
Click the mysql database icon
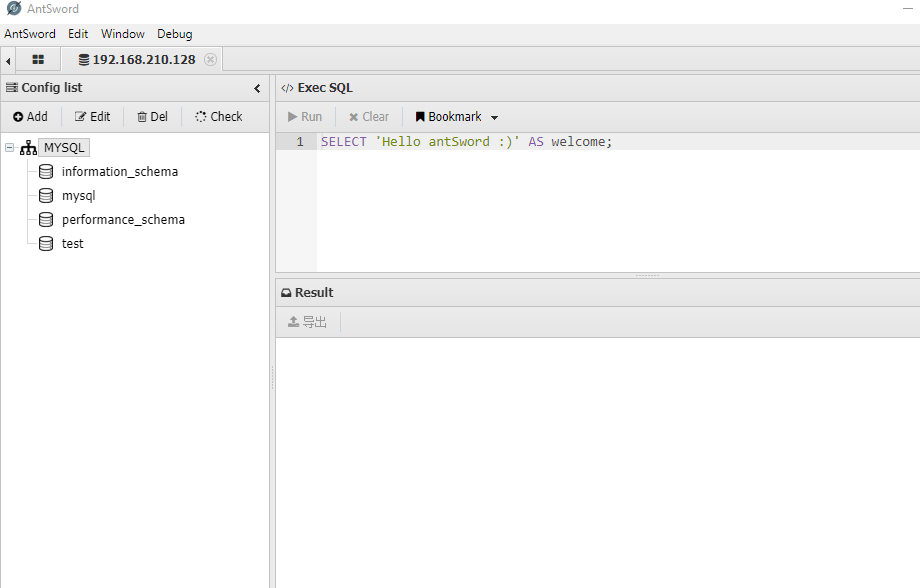(46, 195)
